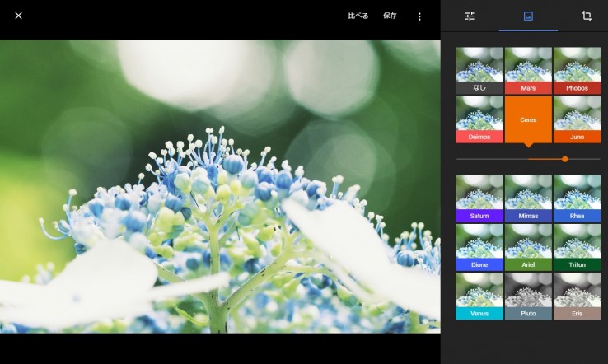
Task: Select the orange Ceres filter tile
Action: (528, 119)
